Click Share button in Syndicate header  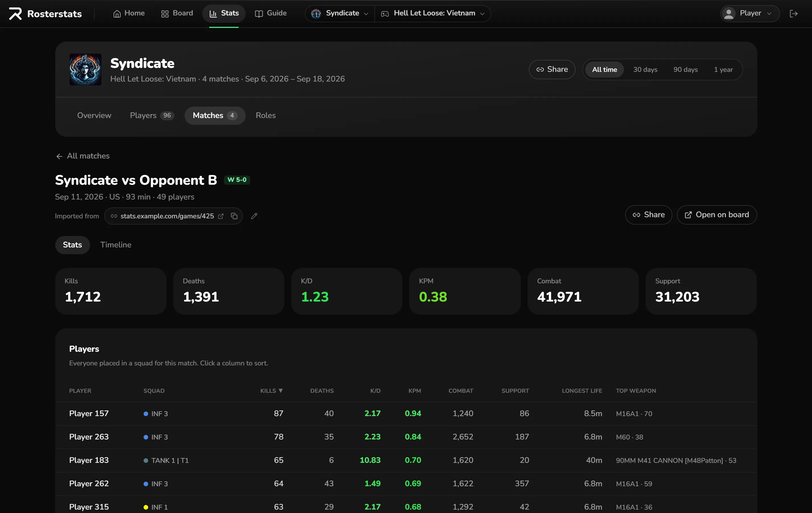[x=552, y=70]
